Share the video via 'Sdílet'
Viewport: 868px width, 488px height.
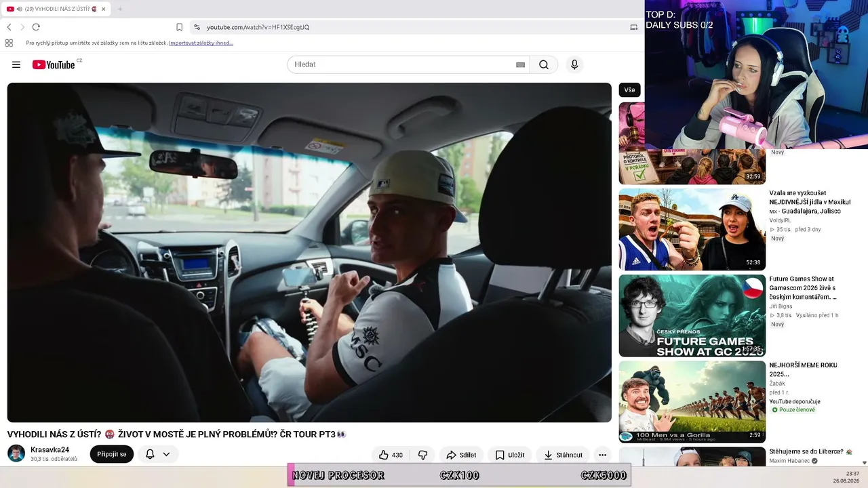click(461, 455)
